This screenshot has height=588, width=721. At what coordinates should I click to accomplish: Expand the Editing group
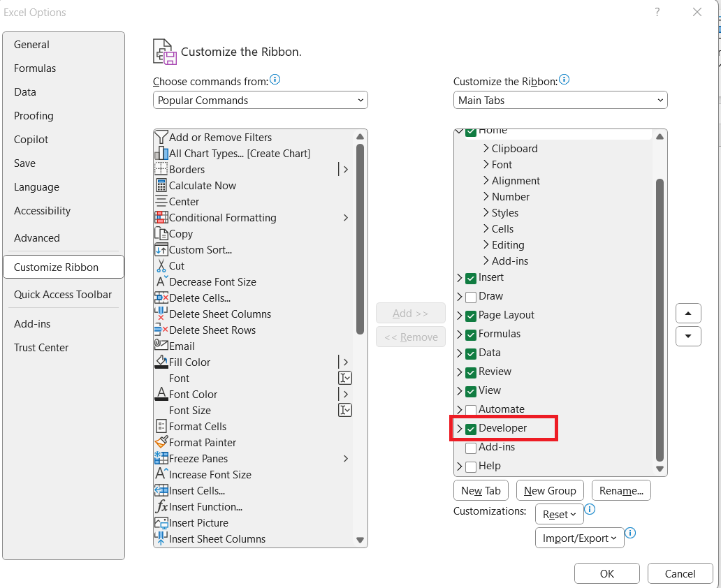point(486,244)
